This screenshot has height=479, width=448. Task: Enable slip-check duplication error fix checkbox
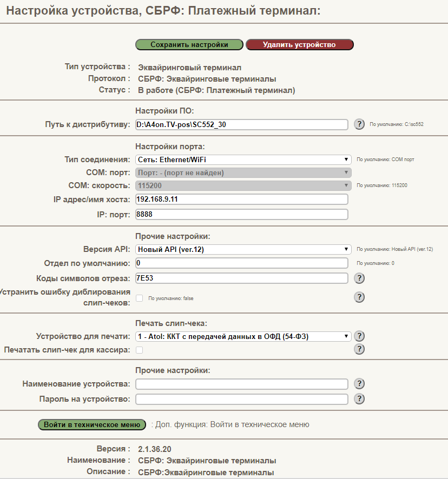point(140,298)
